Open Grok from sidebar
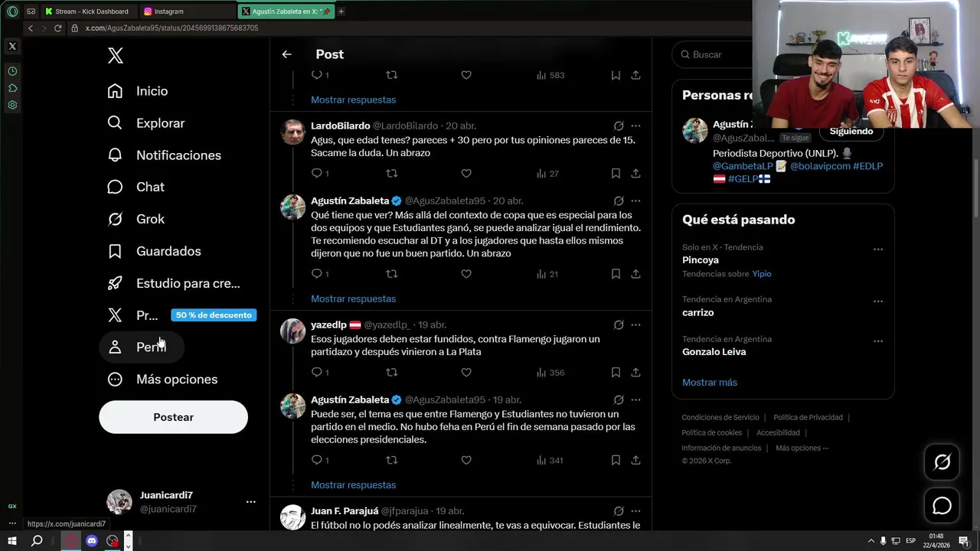 [x=136, y=219]
